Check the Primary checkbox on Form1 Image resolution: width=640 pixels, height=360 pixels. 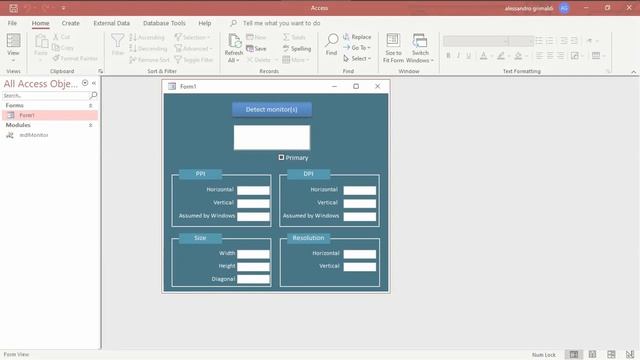click(x=281, y=157)
